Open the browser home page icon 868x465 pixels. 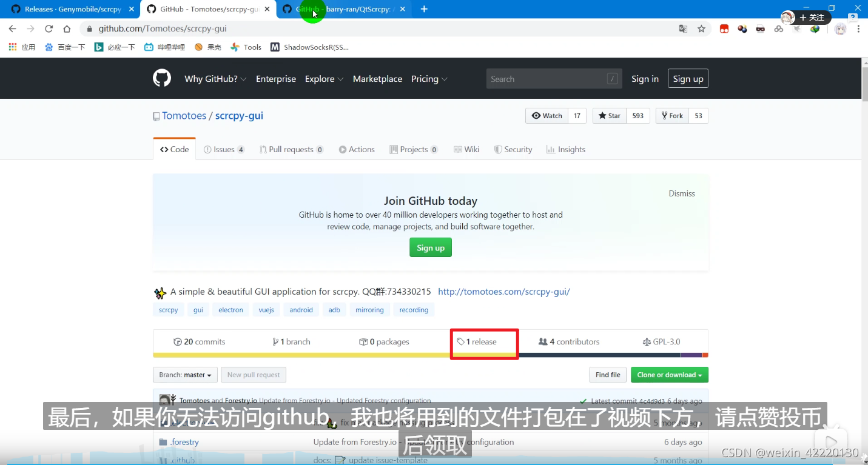pos(67,28)
